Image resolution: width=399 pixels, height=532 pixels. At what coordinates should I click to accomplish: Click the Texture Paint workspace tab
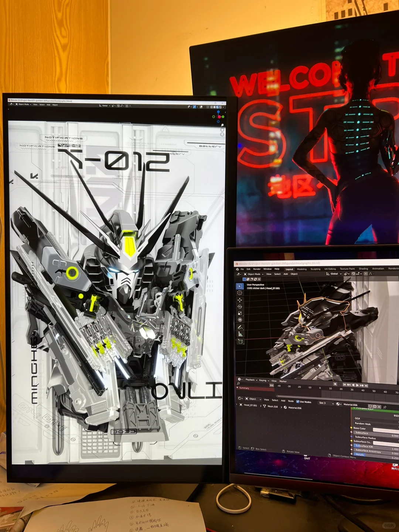(x=347, y=269)
